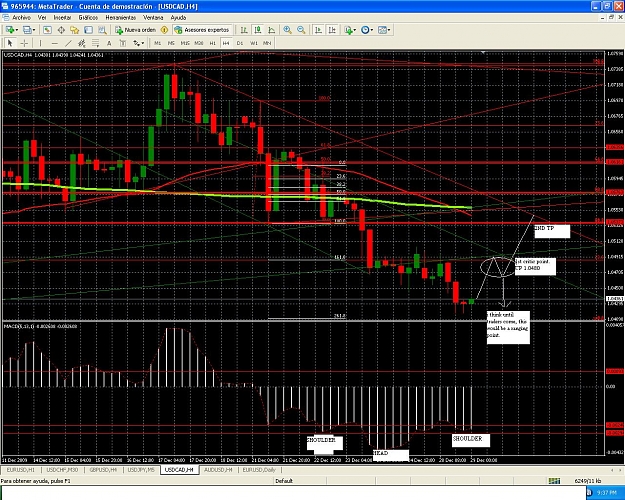Open the Ver menu
The image size is (625, 500).
coord(42,18)
